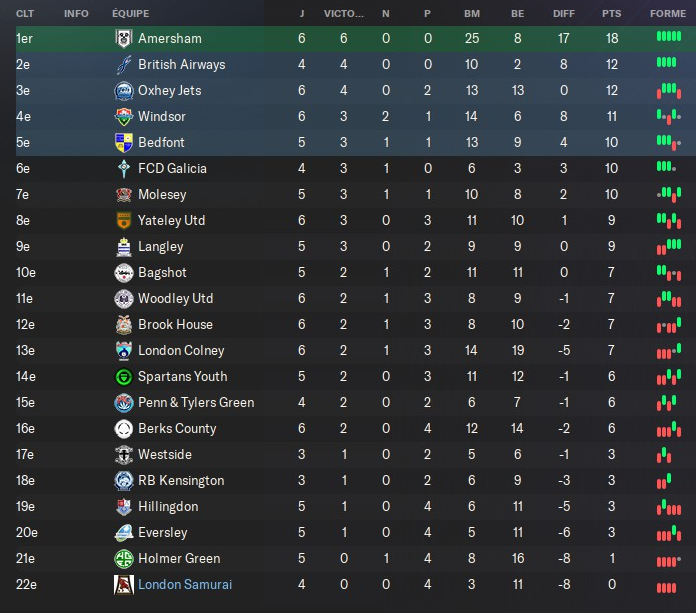Select the Oxhey Jets team badge
Viewport: 696px width, 613px height.
[x=124, y=90]
